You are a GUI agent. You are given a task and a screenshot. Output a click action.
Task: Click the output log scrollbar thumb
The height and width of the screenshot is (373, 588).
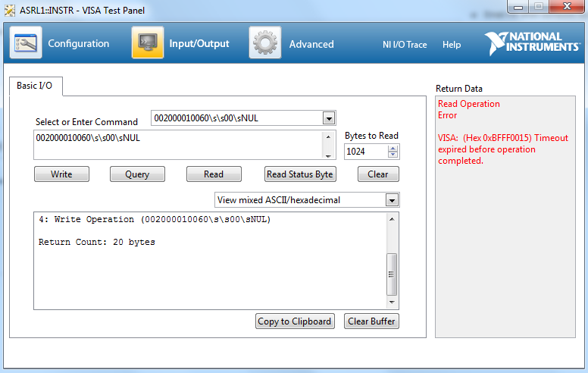click(392, 274)
